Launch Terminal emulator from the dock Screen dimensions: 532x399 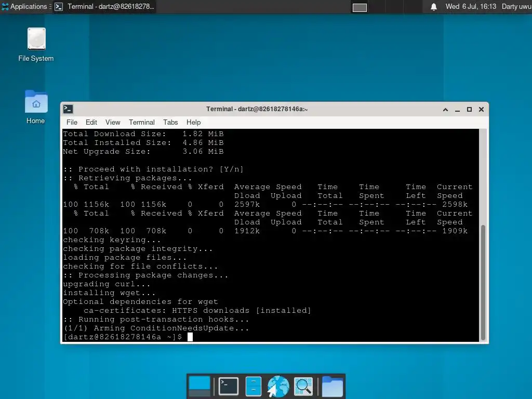(x=229, y=386)
